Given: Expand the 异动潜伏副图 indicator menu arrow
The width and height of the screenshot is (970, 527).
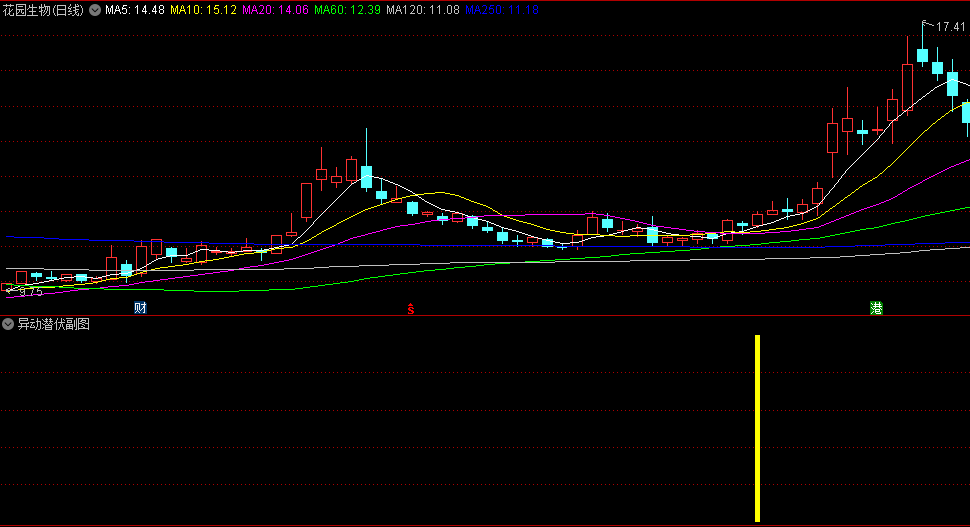Looking at the screenshot, I should (7, 324).
